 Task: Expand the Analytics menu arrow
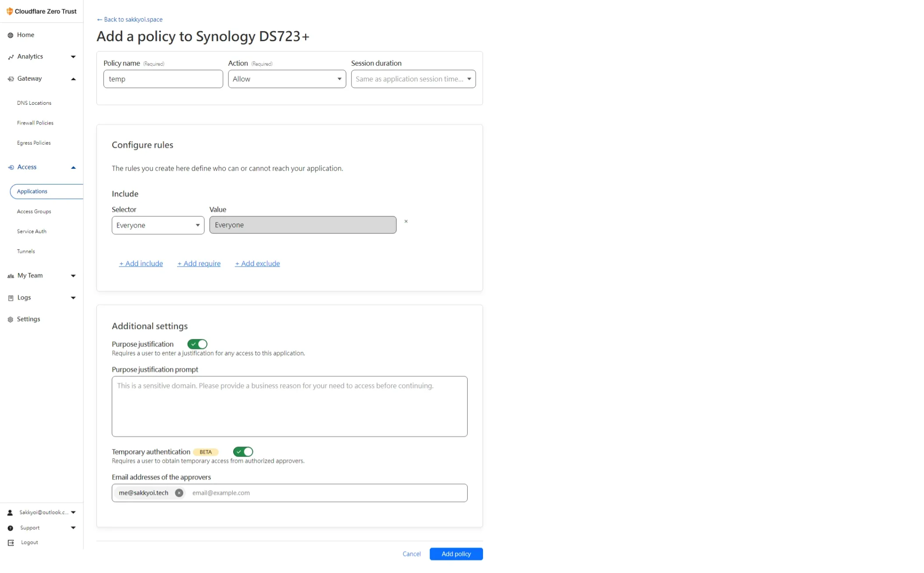pos(73,57)
